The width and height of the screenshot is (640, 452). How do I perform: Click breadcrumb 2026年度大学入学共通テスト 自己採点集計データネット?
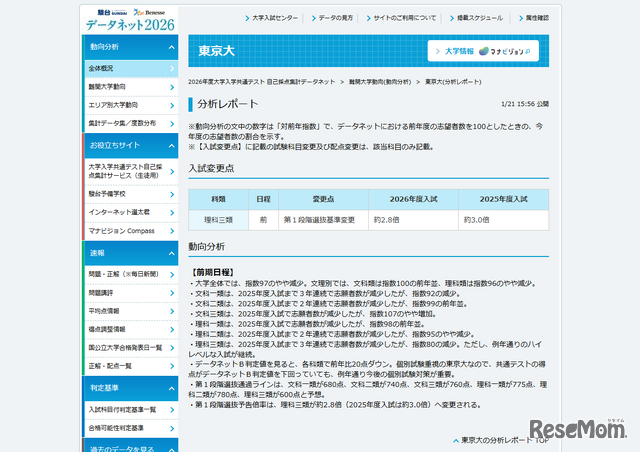261,82
